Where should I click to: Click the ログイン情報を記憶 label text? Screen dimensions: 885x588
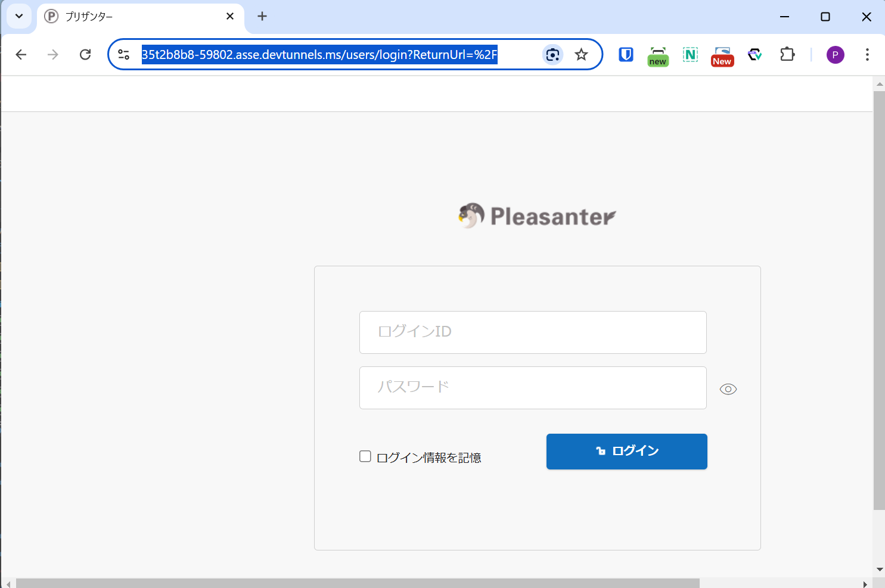tap(429, 458)
